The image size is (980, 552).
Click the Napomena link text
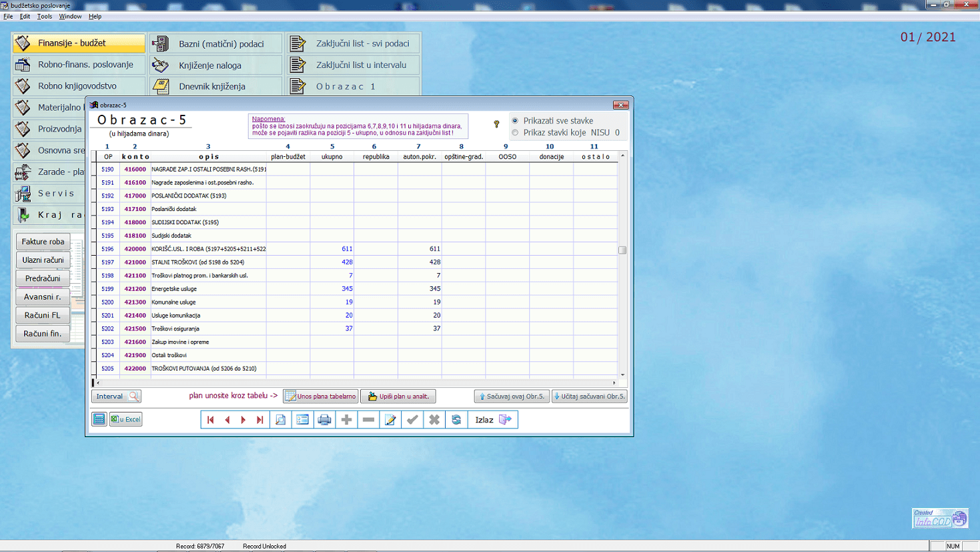(x=268, y=119)
